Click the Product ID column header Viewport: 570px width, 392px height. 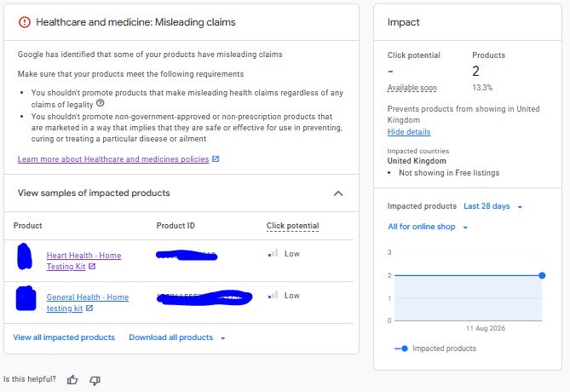click(x=176, y=226)
